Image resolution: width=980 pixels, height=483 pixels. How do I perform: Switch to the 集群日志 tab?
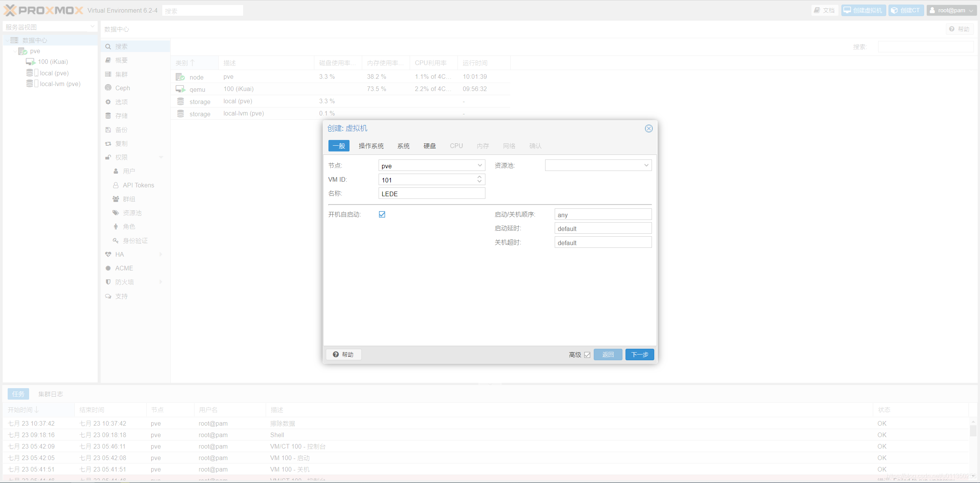click(x=51, y=394)
